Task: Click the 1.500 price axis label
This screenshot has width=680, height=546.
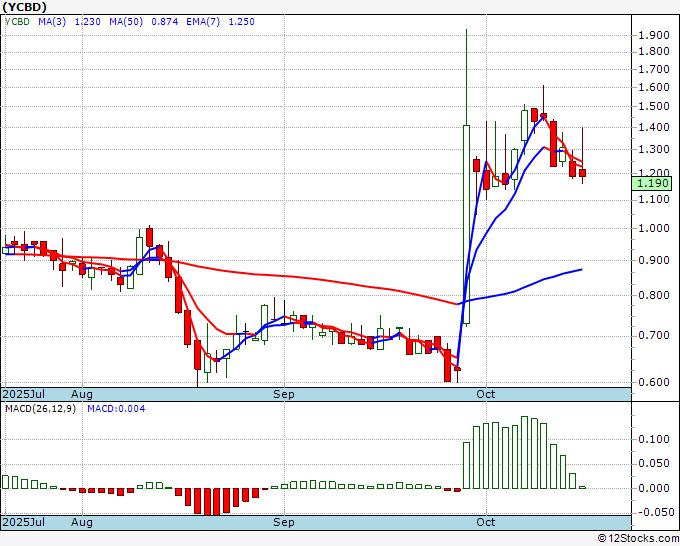Action: coord(654,107)
